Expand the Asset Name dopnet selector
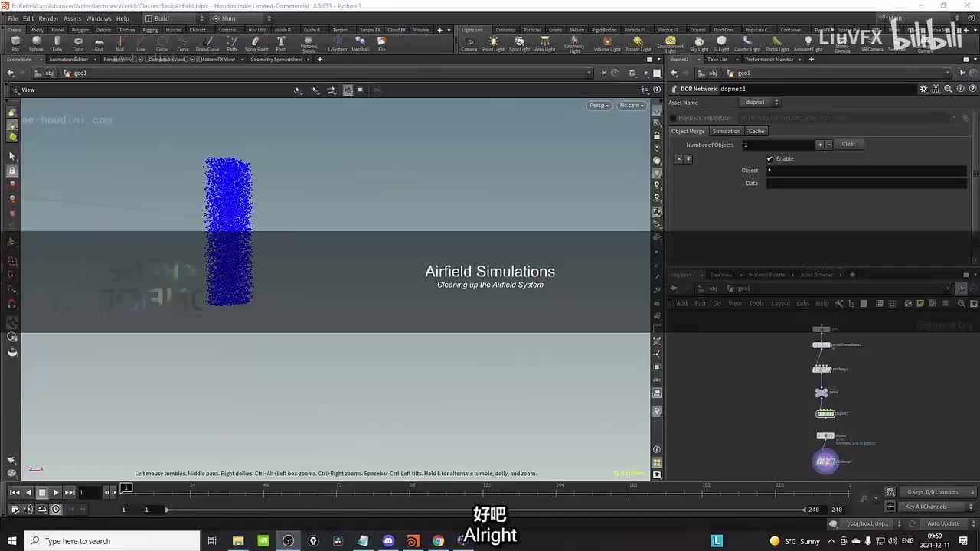The height and width of the screenshot is (551, 980). point(762,103)
